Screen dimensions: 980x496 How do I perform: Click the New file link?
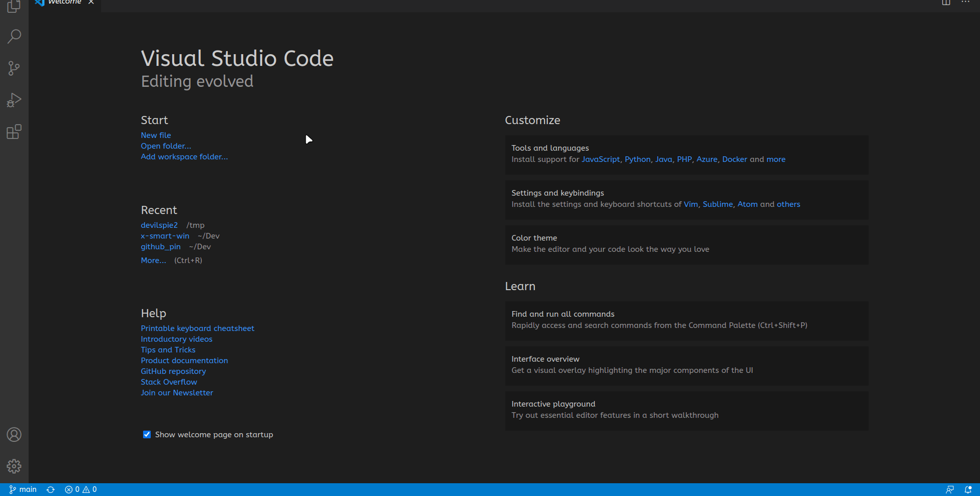point(156,135)
